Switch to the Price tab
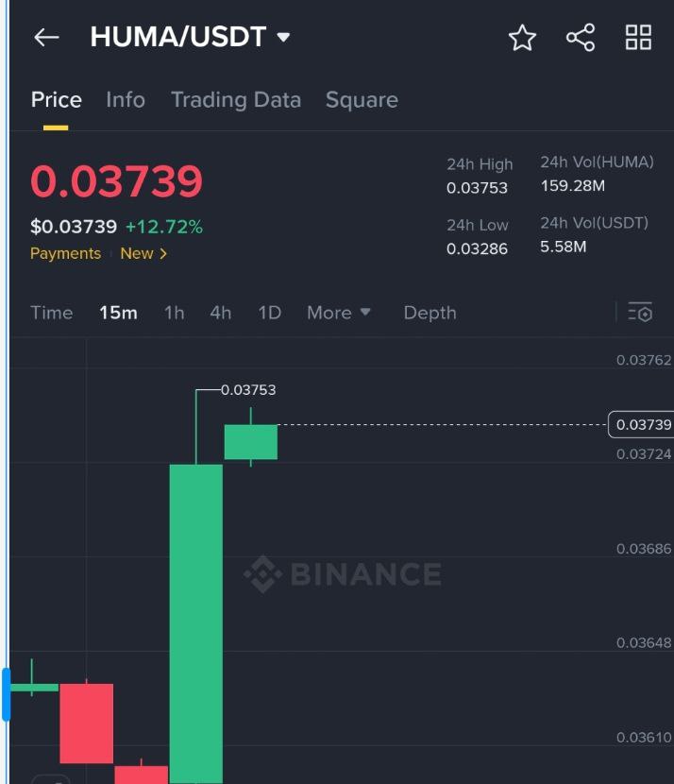 (x=56, y=100)
